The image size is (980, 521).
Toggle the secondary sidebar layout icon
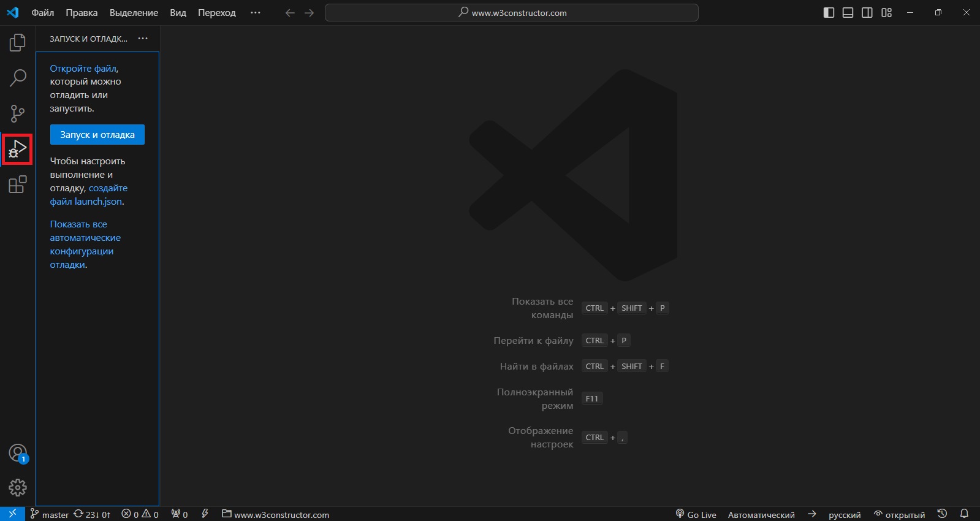coord(867,13)
